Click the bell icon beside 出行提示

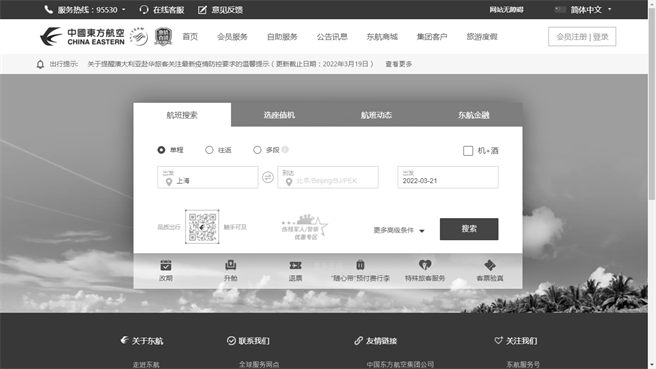coord(40,64)
